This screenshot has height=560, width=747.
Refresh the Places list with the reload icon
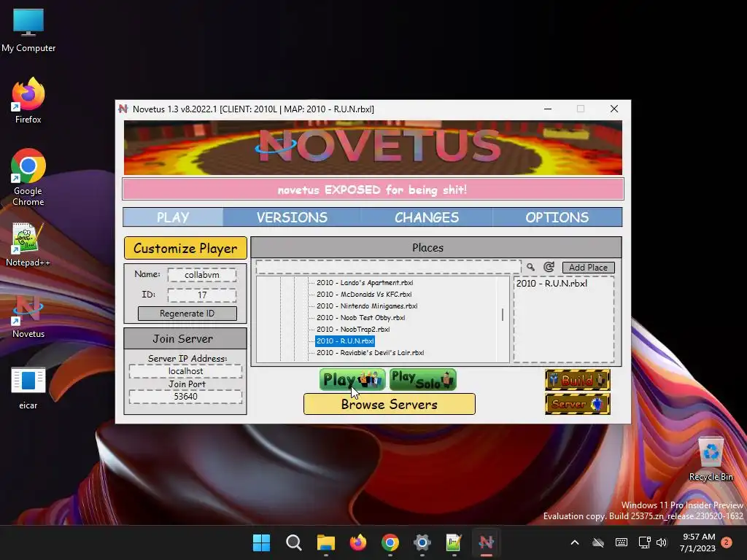pos(549,267)
